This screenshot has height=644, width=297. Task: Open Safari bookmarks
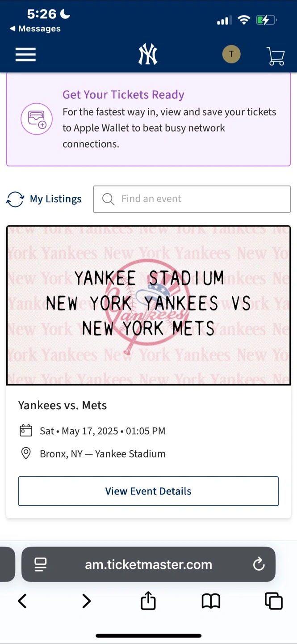point(211,601)
